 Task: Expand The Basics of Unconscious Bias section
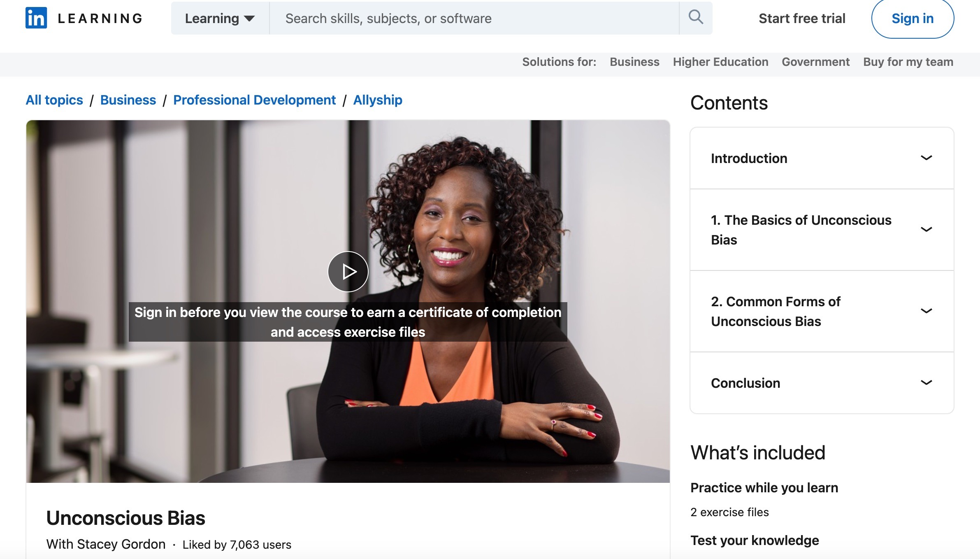pyautogui.click(x=822, y=230)
